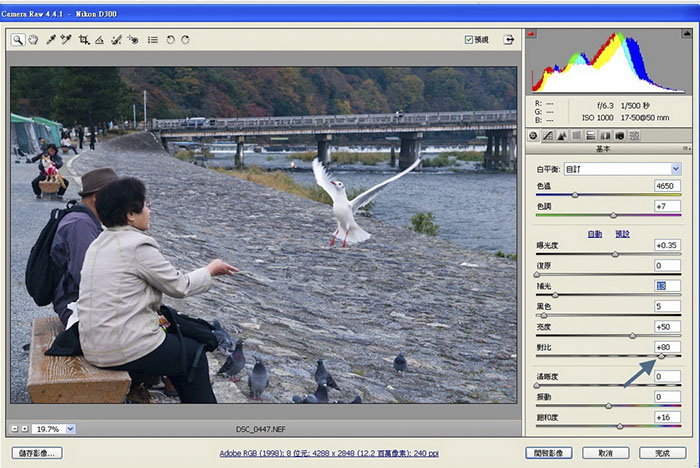Select the Hand tool
The image size is (700, 468).
(x=33, y=40)
